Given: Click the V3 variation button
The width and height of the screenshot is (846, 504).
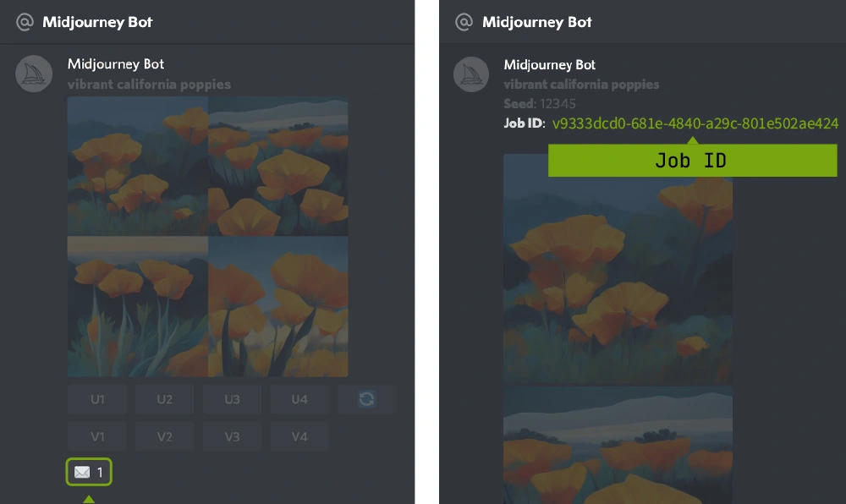Looking at the screenshot, I should coord(232,436).
